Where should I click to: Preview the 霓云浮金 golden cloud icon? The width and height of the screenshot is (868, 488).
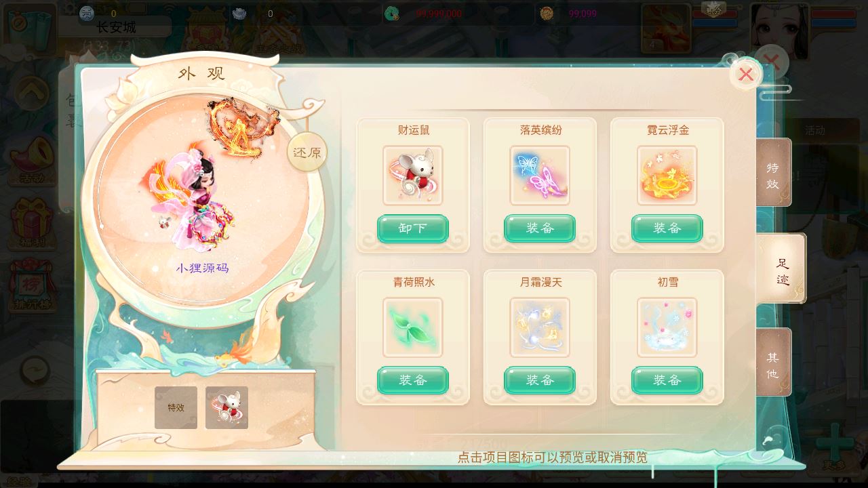[x=667, y=175]
